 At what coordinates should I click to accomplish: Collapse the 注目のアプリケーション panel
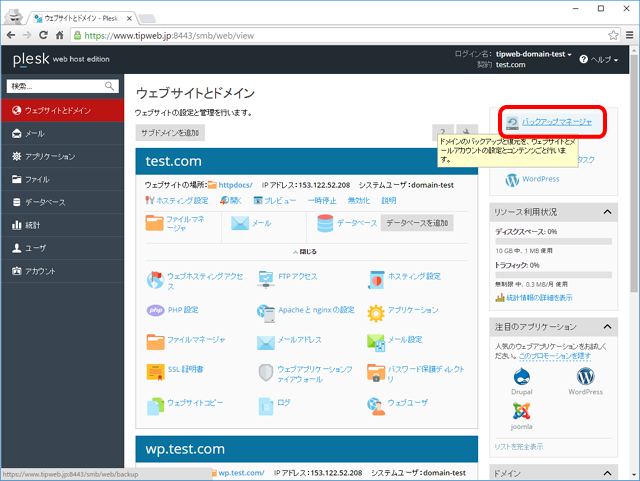click(x=607, y=327)
